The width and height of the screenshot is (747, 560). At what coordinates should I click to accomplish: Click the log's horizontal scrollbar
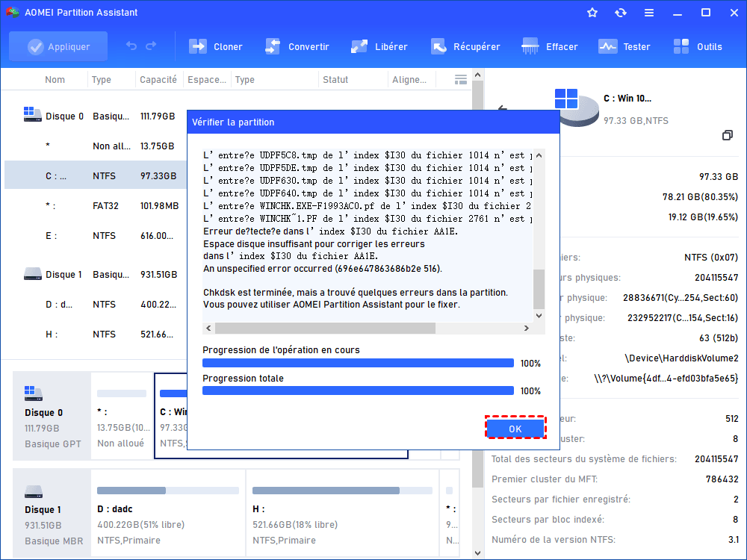tap(325, 328)
